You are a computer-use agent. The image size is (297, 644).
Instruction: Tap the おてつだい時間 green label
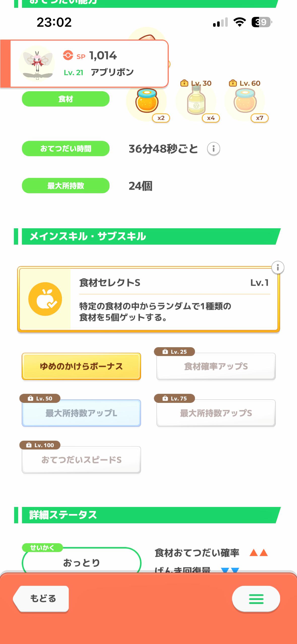pos(65,149)
